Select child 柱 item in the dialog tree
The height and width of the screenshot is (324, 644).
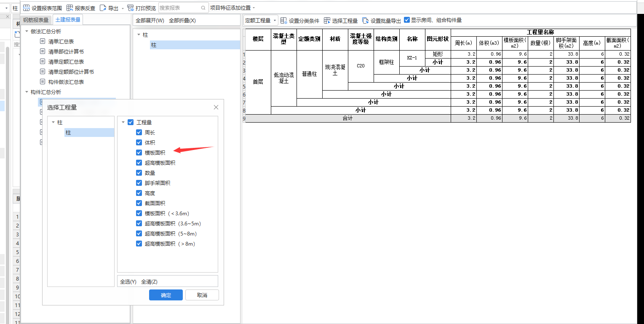(x=89, y=132)
